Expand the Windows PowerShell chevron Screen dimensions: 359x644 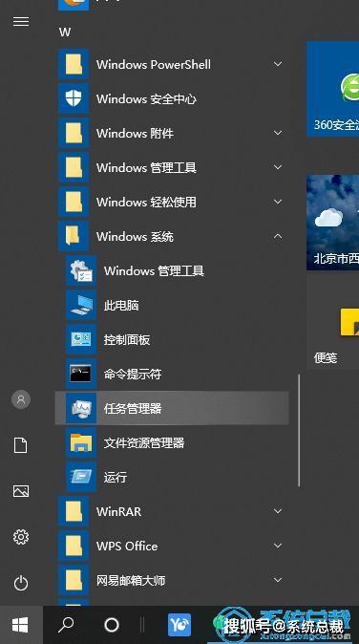[278, 64]
